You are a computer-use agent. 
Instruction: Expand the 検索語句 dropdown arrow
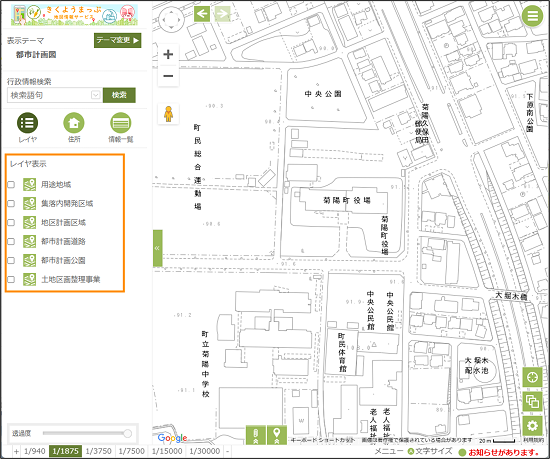95,95
